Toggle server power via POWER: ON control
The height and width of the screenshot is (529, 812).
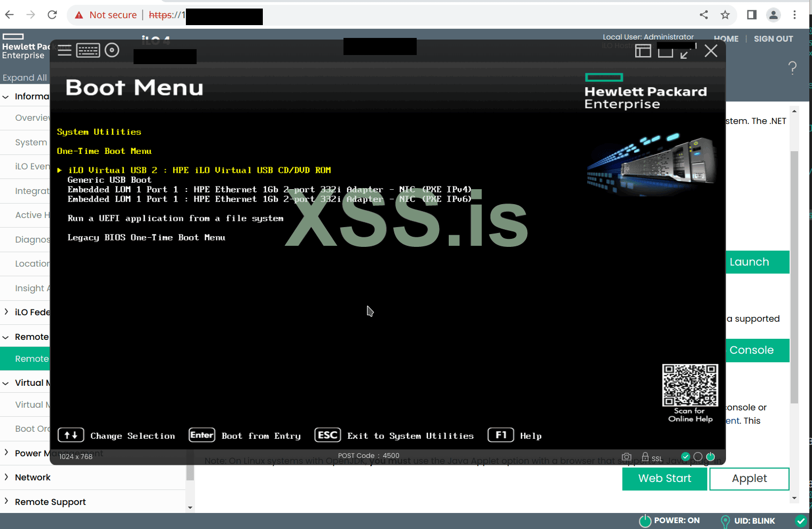[669, 520]
